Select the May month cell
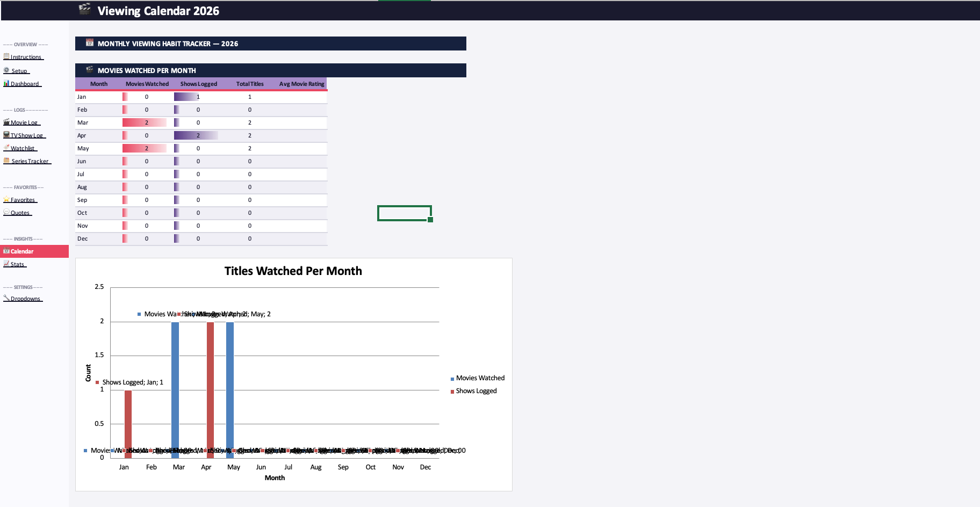This screenshot has width=980, height=507. click(99, 148)
